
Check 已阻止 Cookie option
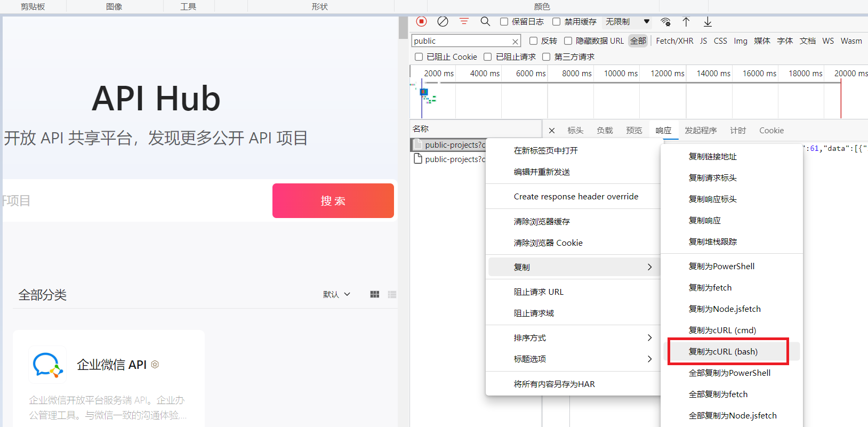tap(419, 57)
